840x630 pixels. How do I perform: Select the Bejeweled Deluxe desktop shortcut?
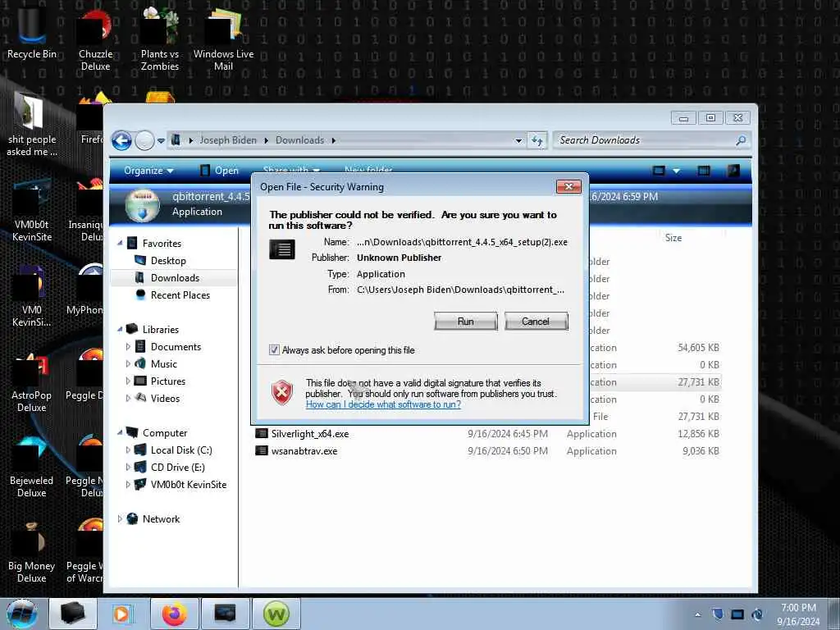(32, 467)
